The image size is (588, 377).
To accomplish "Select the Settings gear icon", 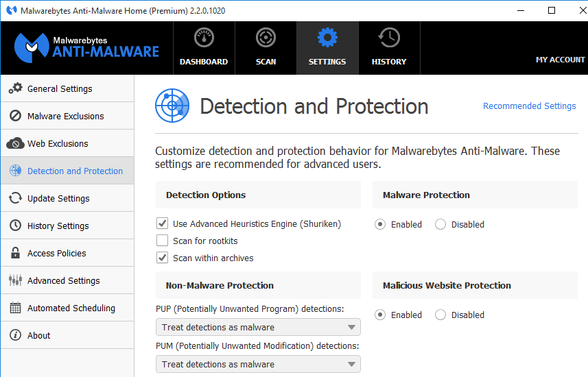I will point(327,38).
